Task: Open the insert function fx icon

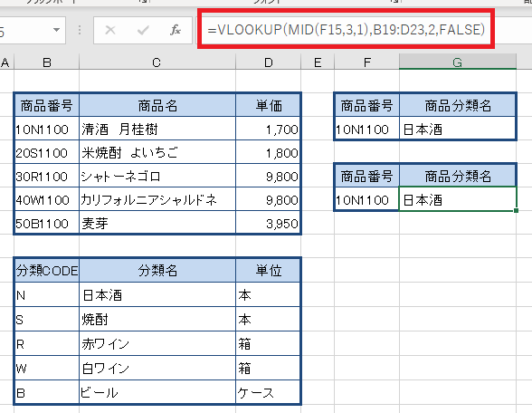Action: [176, 30]
